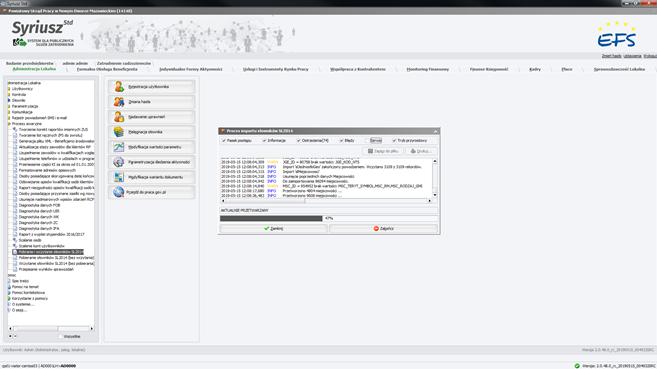The width and height of the screenshot is (657, 369).
Task: Click the Scalanie kont użytkowników tree icon
Action: pyautogui.click(x=15, y=246)
